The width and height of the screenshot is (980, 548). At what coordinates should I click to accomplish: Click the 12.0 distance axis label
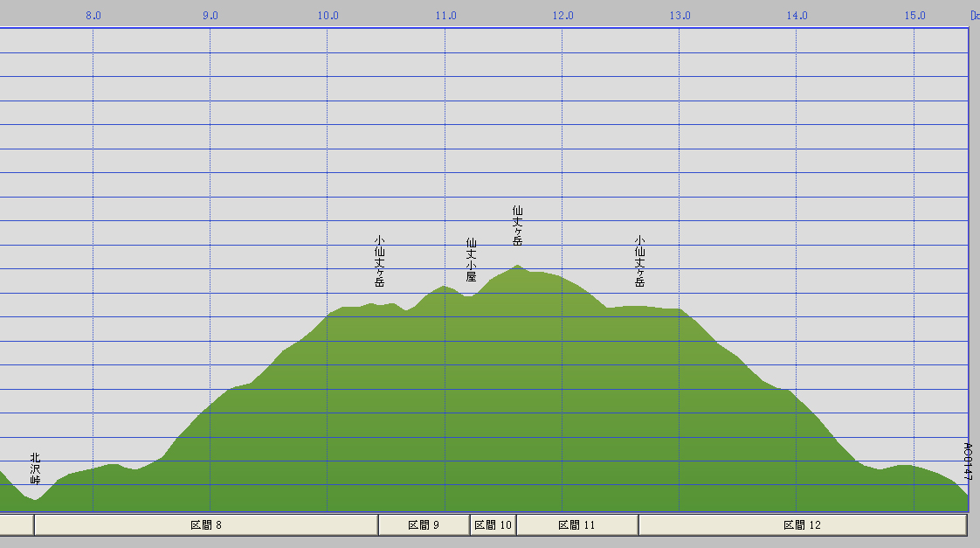pyautogui.click(x=562, y=15)
